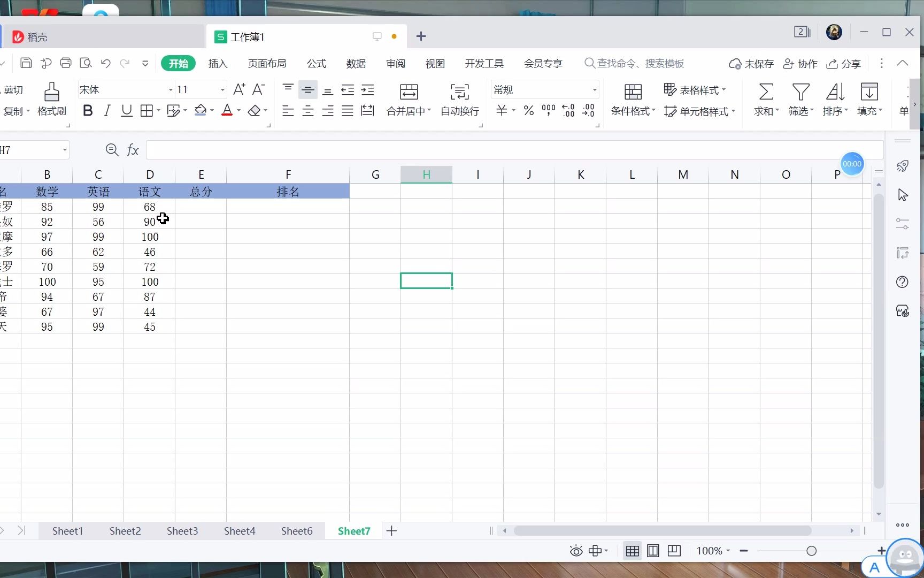Image resolution: width=924 pixels, height=578 pixels.
Task: Toggle top vertical alignment
Action: pos(288,89)
